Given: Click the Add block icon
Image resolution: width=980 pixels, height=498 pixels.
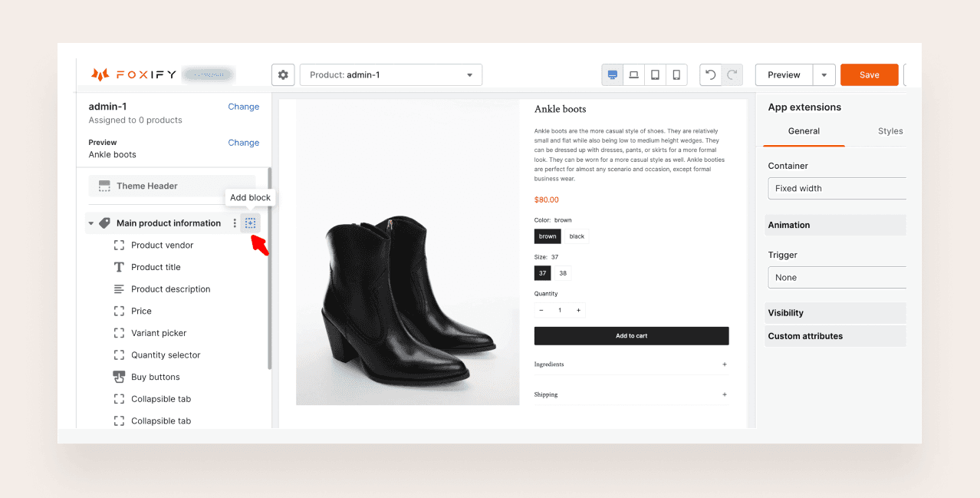Looking at the screenshot, I should click(250, 223).
